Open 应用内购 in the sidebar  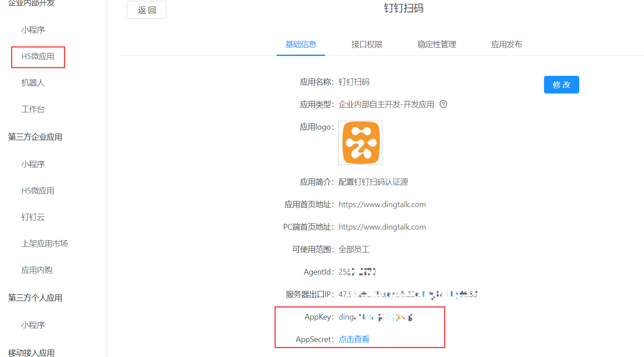point(37,270)
